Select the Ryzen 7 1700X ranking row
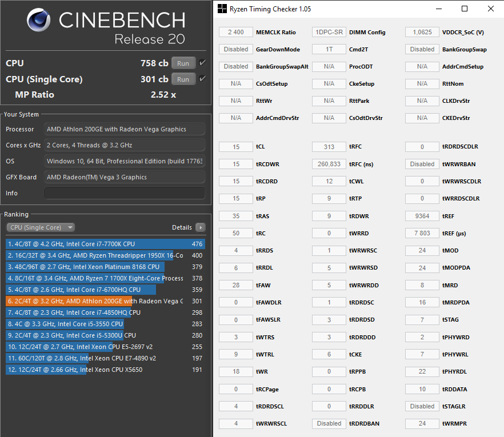The image size is (504, 437). pos(105,278)
